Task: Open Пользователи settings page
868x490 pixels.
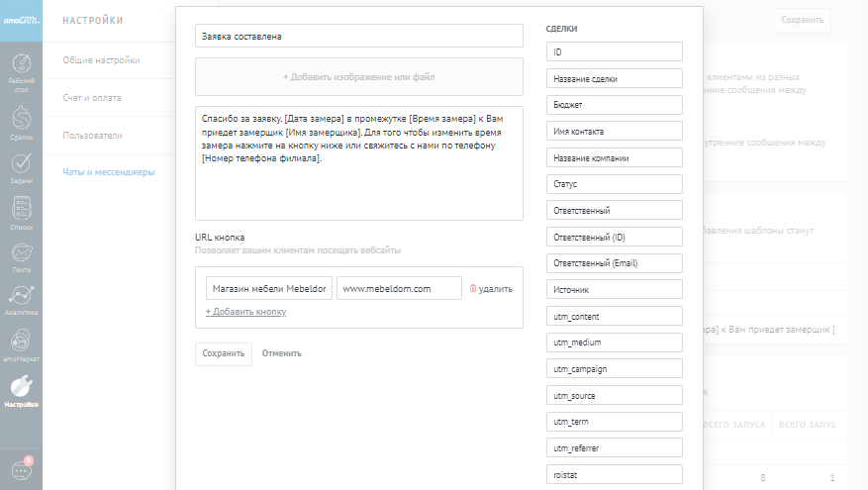Action: point(92,135)
